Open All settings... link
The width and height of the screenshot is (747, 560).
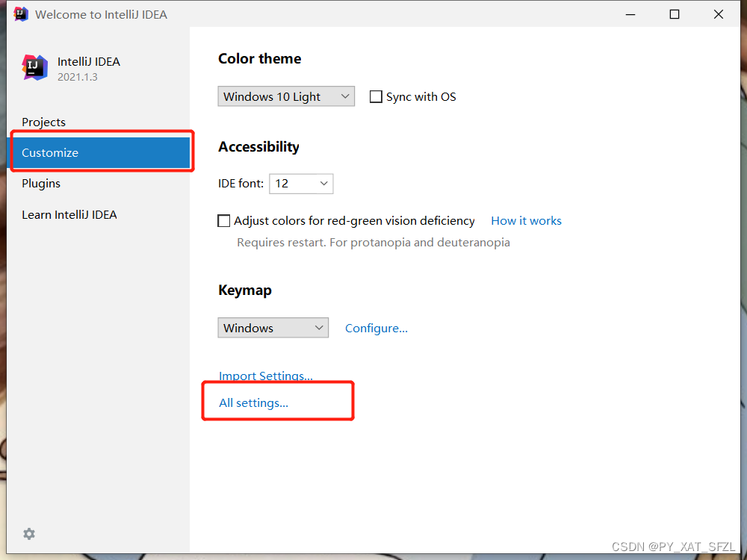(253, 403)
